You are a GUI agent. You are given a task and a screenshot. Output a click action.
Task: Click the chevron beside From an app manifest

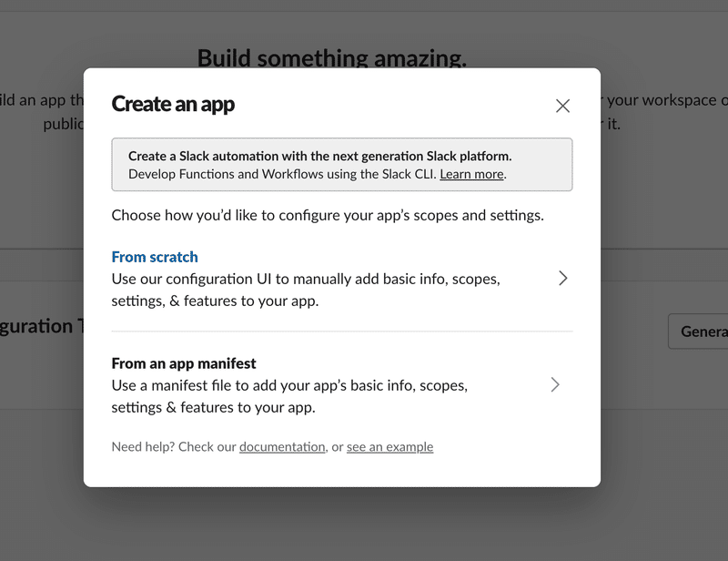[x=555, y=384]
